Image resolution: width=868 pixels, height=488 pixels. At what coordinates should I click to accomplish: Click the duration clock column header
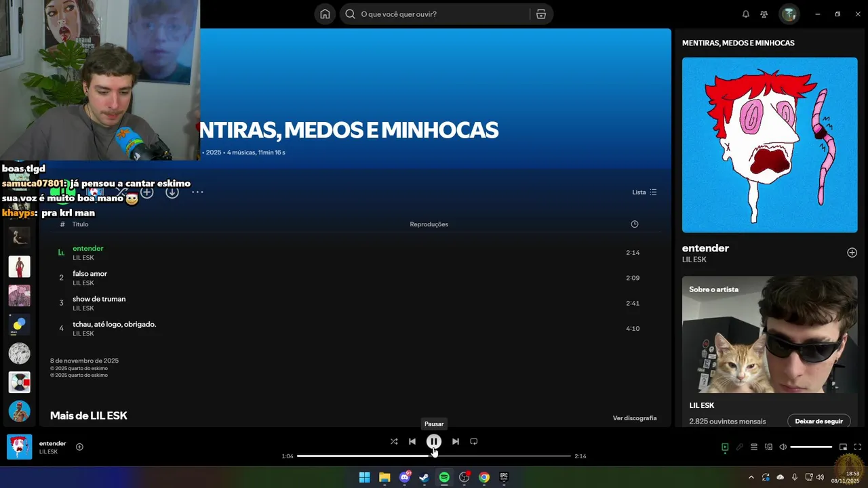click(x=635, y=224)
